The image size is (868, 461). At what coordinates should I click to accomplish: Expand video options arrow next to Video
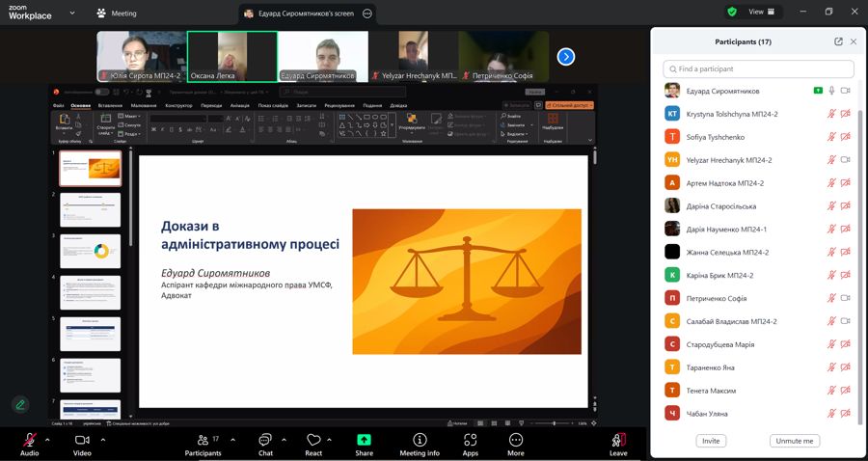102,439
